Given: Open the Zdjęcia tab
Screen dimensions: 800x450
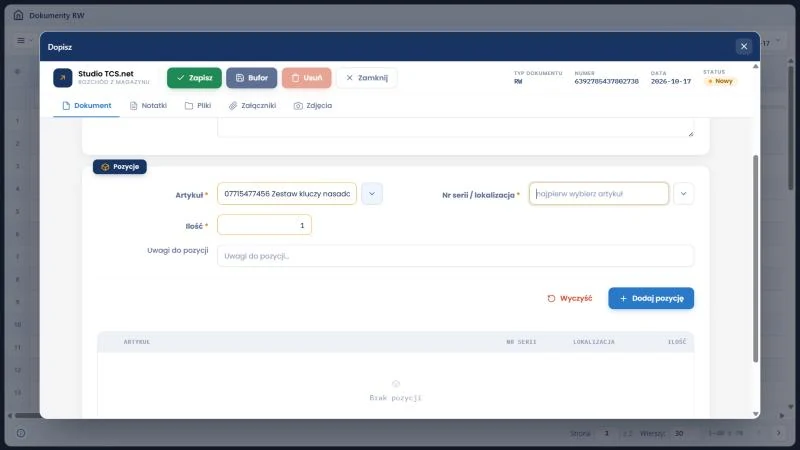Looking at the screenshot, I should [x=313, y=106].
